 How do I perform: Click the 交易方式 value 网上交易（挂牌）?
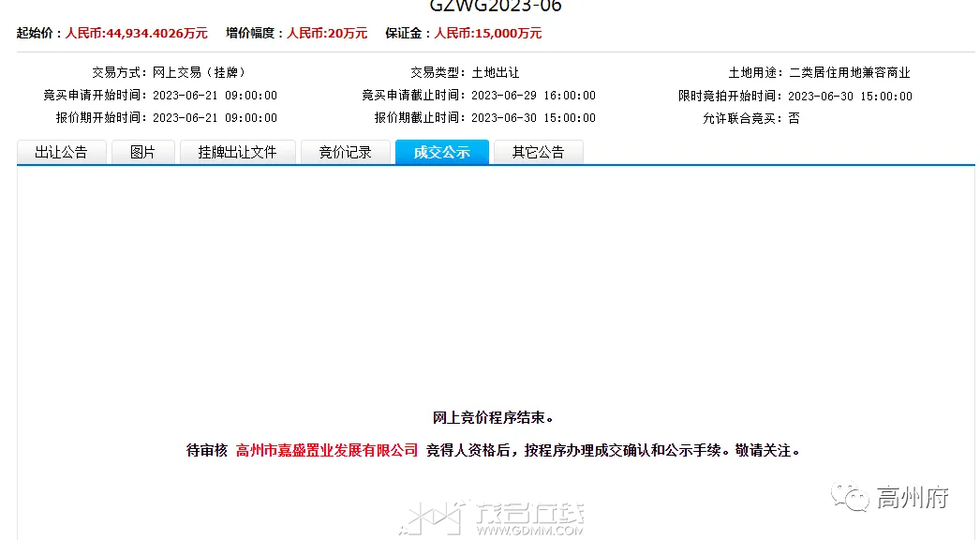200,72
